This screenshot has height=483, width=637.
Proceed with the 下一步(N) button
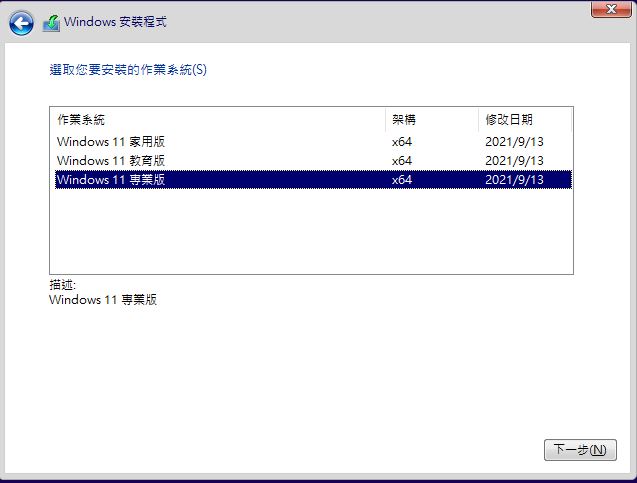tap(580, 450)
